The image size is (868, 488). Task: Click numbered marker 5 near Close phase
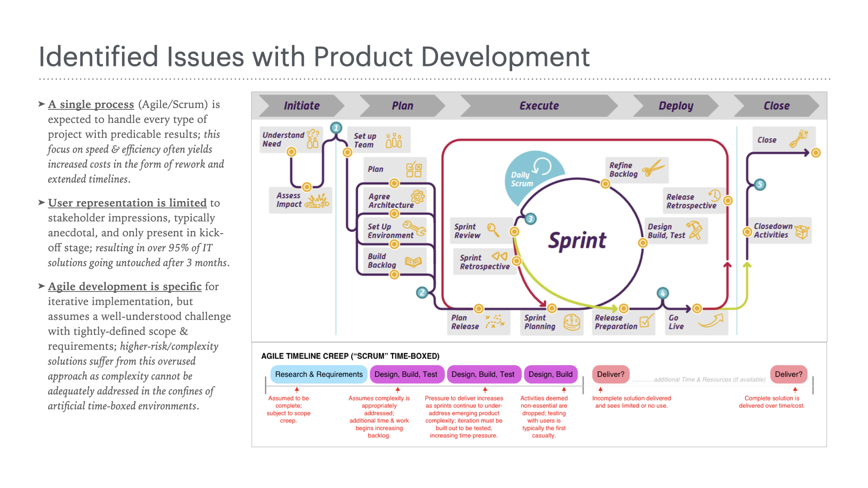pos(760,184)
